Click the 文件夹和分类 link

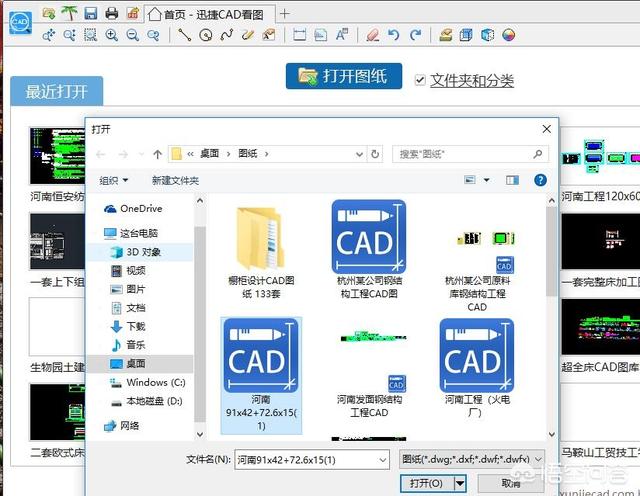[x=472, y=80]
